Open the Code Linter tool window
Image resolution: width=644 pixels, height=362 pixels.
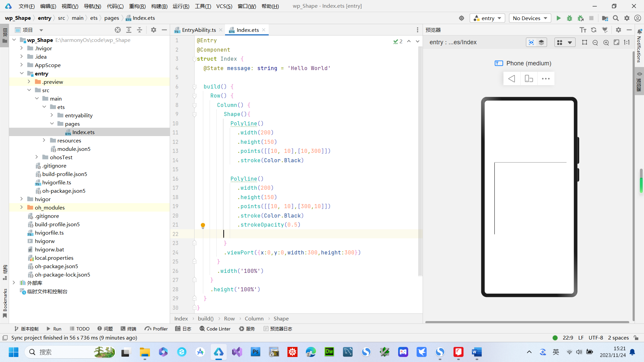tap(215, 329)
